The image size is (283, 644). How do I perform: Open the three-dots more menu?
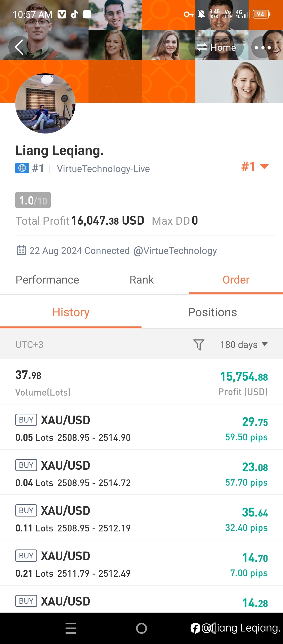point(263,47)
